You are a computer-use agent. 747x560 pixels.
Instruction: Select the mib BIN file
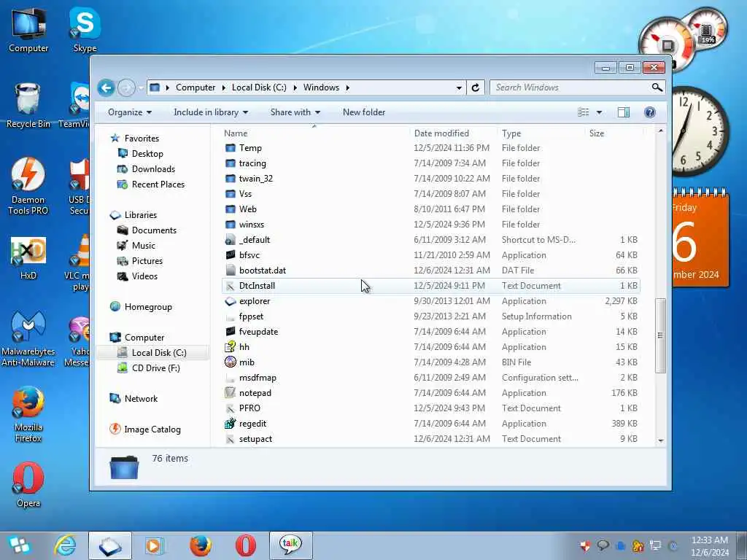(247, 362)
